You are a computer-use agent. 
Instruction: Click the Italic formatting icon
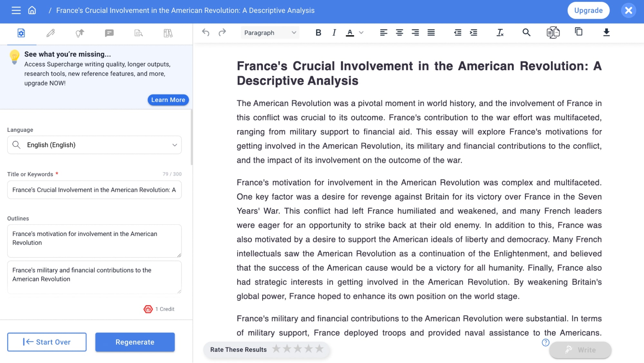(334, 32)
